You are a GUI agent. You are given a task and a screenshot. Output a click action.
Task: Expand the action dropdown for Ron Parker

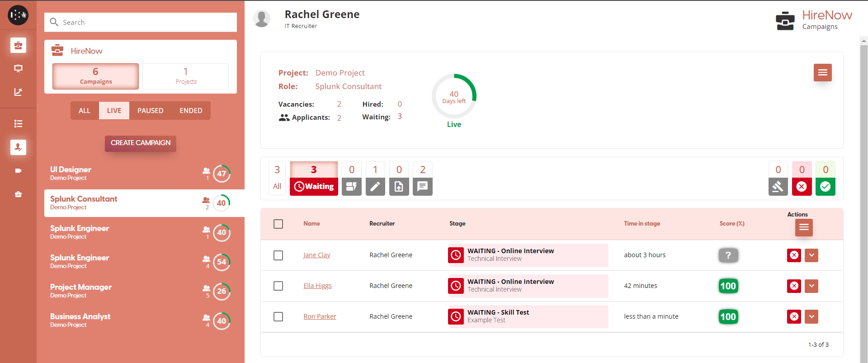tap(811, 317)
